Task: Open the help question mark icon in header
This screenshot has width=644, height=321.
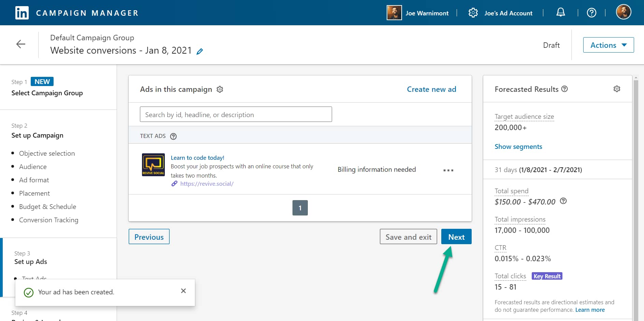Action: coord(591,13)
